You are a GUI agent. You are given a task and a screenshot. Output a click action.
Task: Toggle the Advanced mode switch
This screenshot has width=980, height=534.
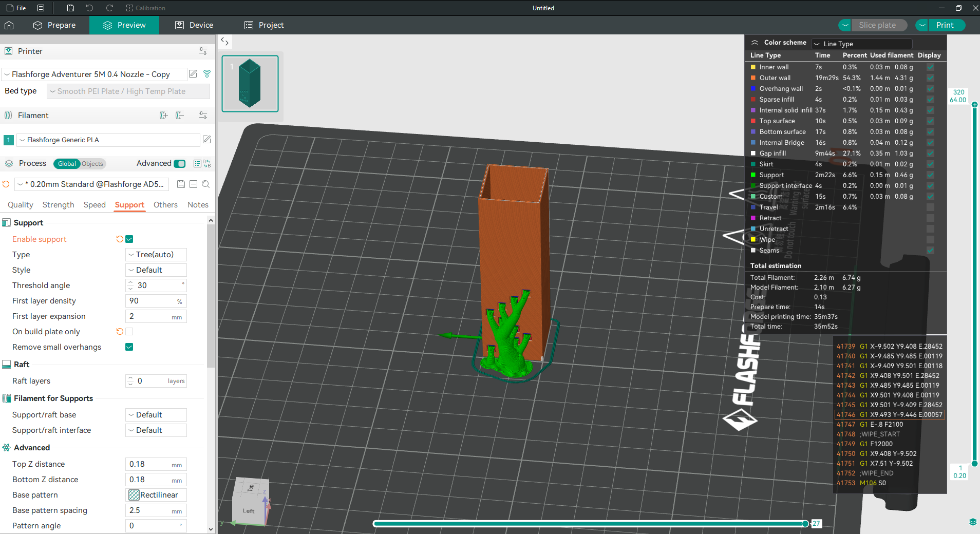tap(180, 164)
